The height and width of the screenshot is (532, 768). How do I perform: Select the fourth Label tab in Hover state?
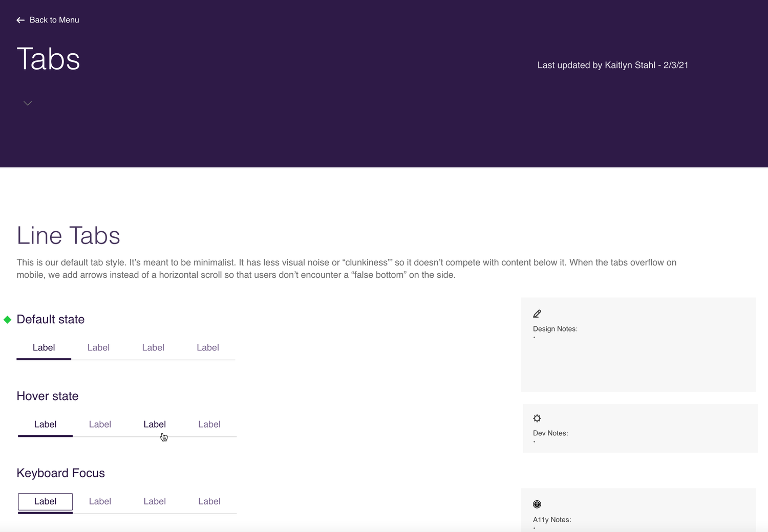coord(209,425)
